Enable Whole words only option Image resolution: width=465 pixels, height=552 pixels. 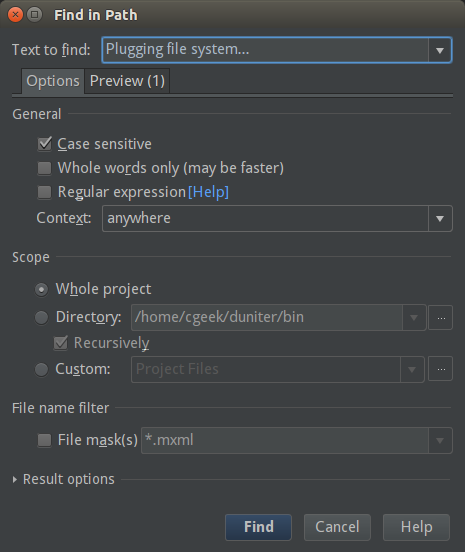[44, 168]
